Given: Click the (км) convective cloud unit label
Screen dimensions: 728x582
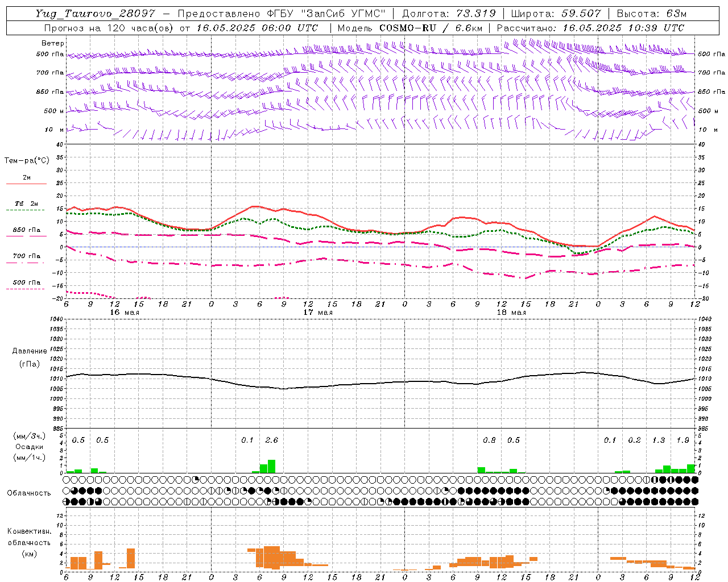Looking at the screenshot, I should 29,553.
